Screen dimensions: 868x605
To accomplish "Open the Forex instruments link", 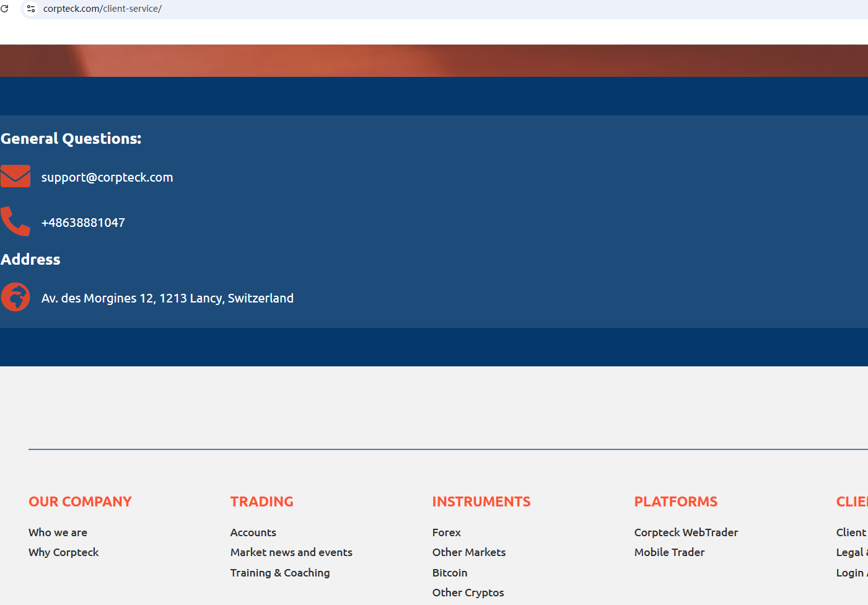I will pyautogui.click(x=447, y=532).
